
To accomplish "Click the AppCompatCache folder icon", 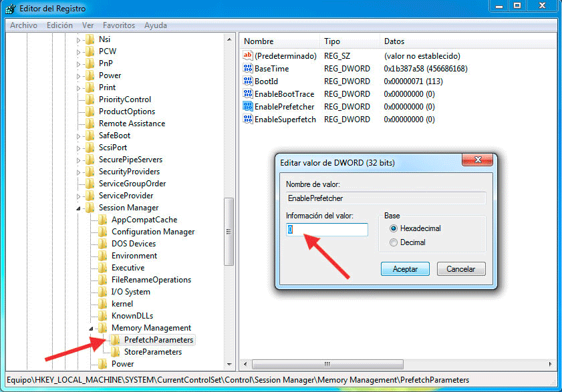I will point(103,219).
